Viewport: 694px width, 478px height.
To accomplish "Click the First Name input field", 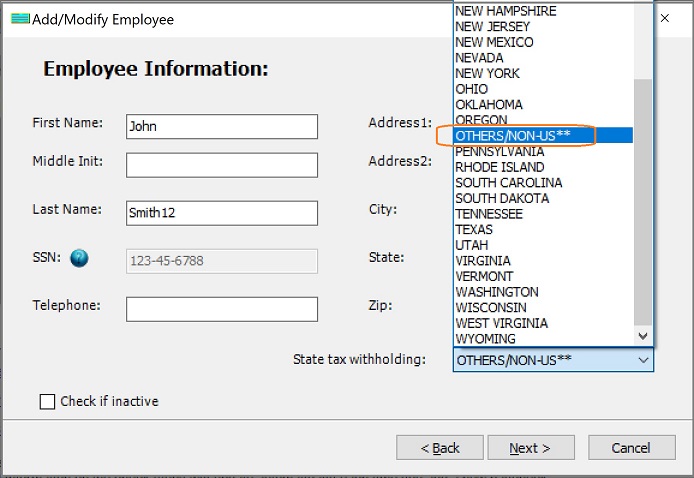I will point(222,127).
